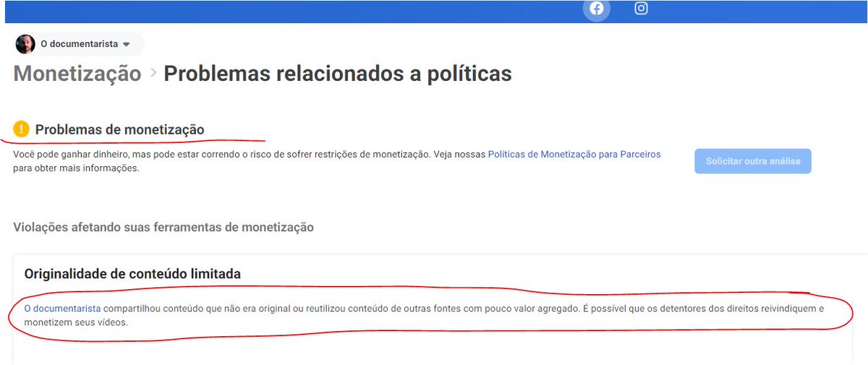The width and height of the screenshot is (868, 365).
Task: Select Violações afetando suas ferramentas de monetização text
Action: [x=163, y=228]
